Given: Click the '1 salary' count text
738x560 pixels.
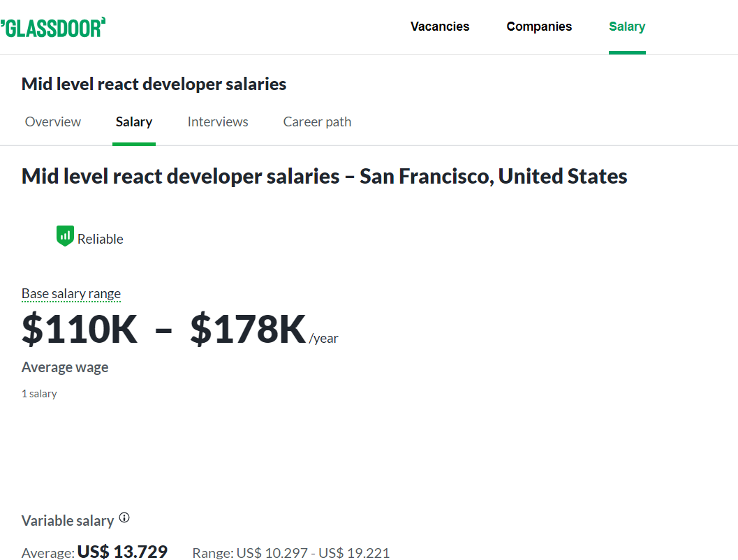Looking at the screenshot, I should click(x=39, y=393).
